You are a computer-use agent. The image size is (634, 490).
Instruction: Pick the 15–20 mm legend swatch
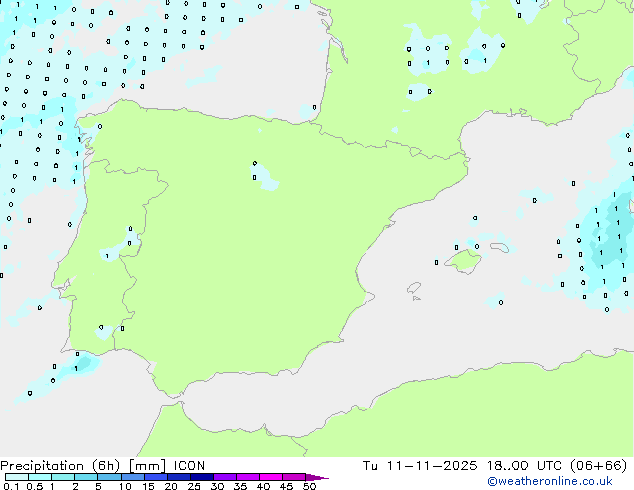(x=155, y=477)
